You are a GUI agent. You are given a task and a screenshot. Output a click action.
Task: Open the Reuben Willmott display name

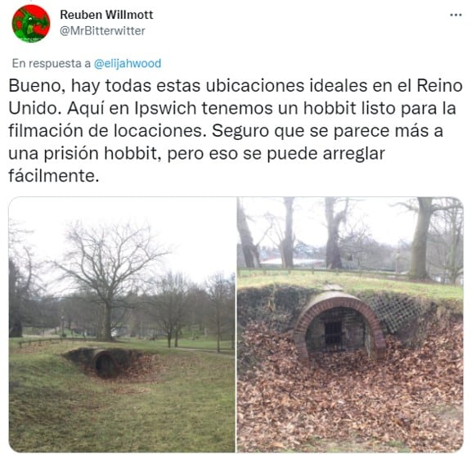click(x=106, y=15)
